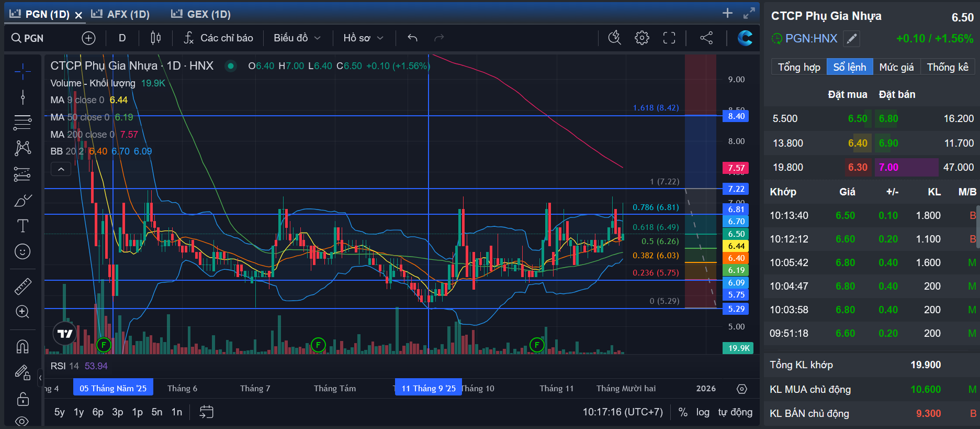Toggle log scale
Image resolution: width=980 pixels, height=429 pixels.
703,412
